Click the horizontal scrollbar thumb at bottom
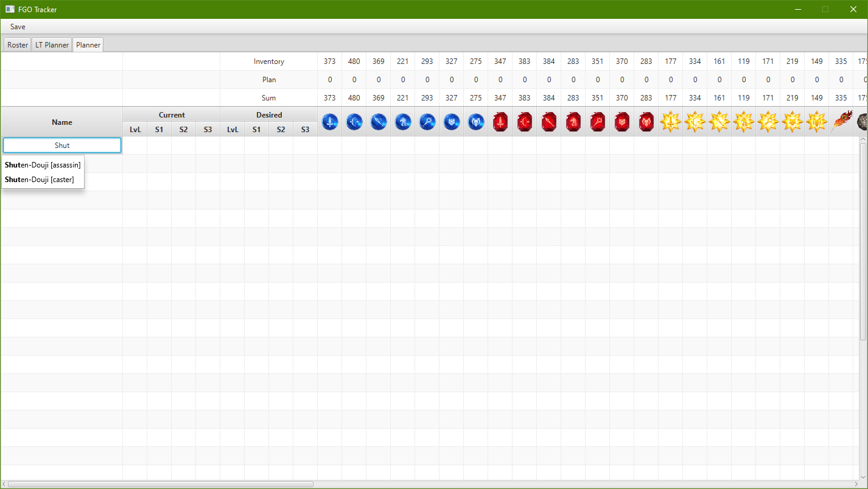The height and width of the screenshot is (489, 868). coord(161,484)
